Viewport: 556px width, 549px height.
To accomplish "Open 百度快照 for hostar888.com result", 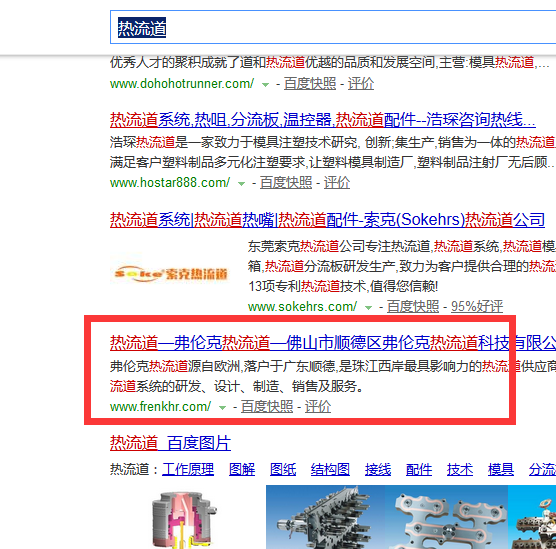I will [286, 183].
